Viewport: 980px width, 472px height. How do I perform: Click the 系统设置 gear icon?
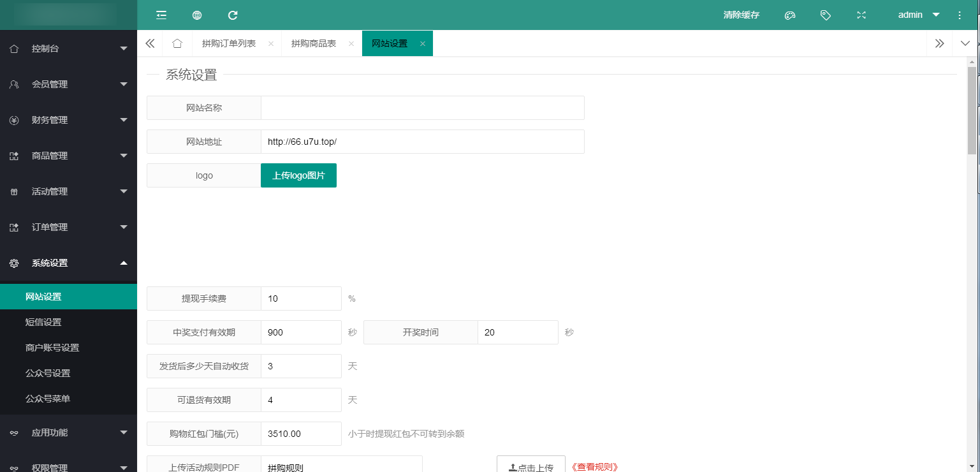(x=14, y=263)
